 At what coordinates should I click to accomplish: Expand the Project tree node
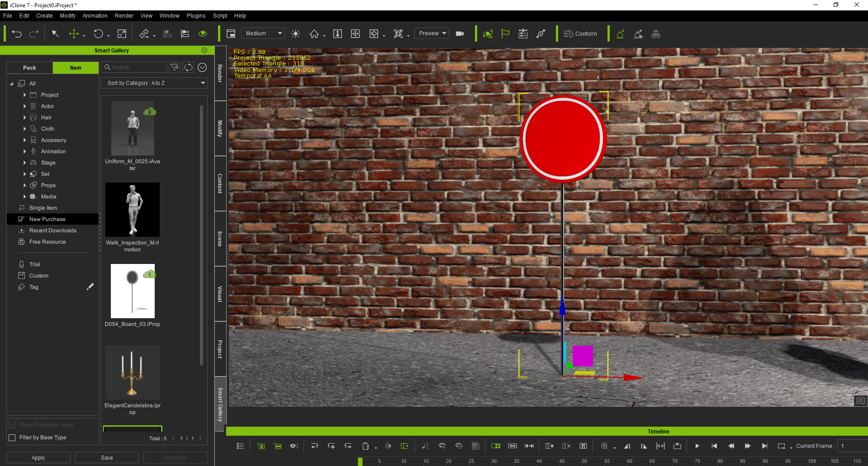coord(24,95)
